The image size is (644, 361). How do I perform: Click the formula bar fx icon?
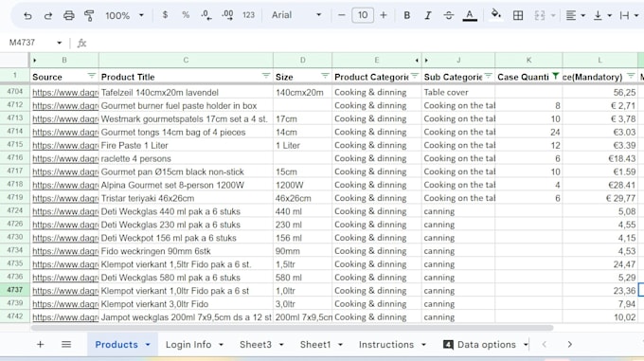tap(81, 43)
